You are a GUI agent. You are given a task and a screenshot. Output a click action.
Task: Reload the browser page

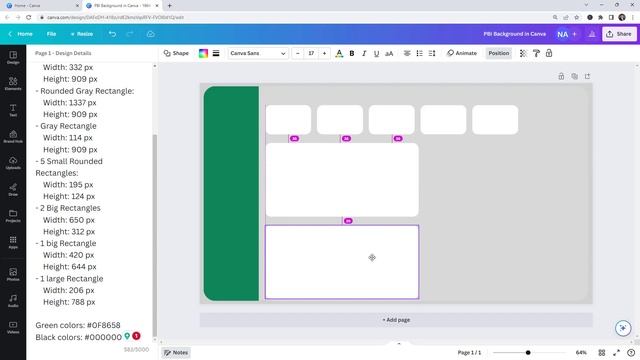[x=29, y=17]
